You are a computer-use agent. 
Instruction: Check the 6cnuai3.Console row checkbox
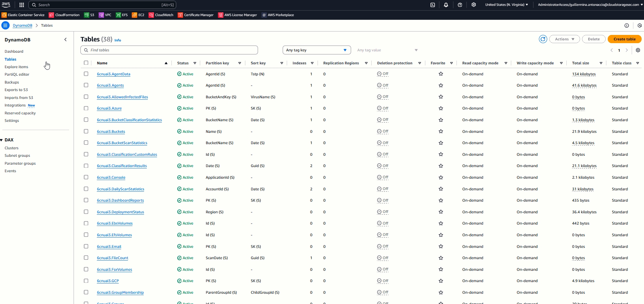(x=86, y=177)
